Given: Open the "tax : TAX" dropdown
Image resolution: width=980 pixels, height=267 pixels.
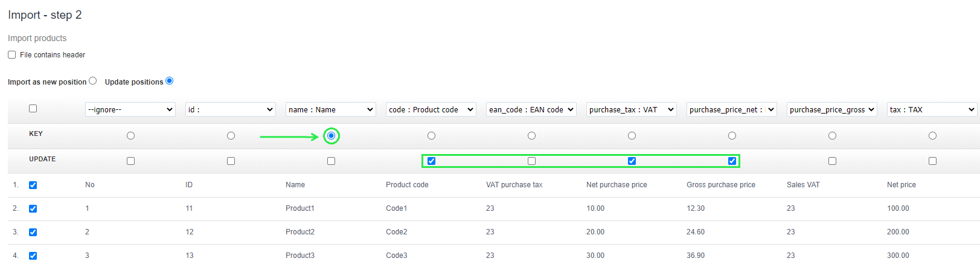Looking at the screenshot, I should 932,109.
